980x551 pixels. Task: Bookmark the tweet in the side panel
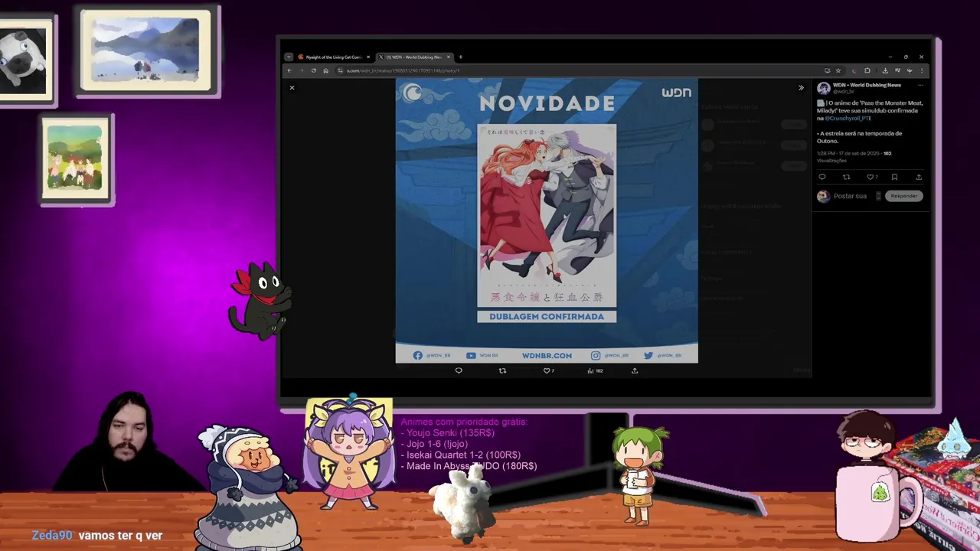[894, 177]
